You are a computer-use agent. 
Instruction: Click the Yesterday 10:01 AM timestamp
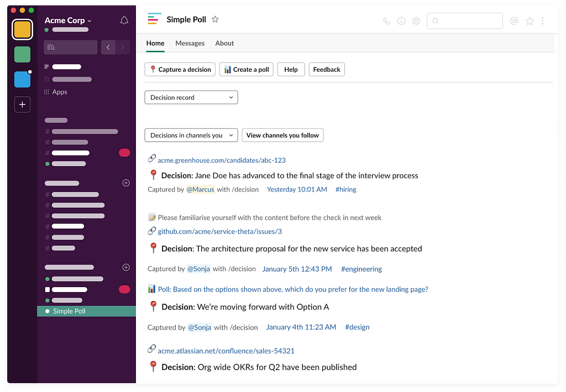(297, 189)
